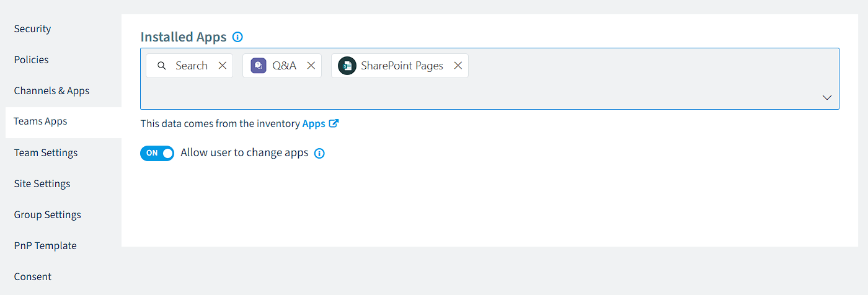Switch to the PnP Template section
868x295 pixels.
45,245
